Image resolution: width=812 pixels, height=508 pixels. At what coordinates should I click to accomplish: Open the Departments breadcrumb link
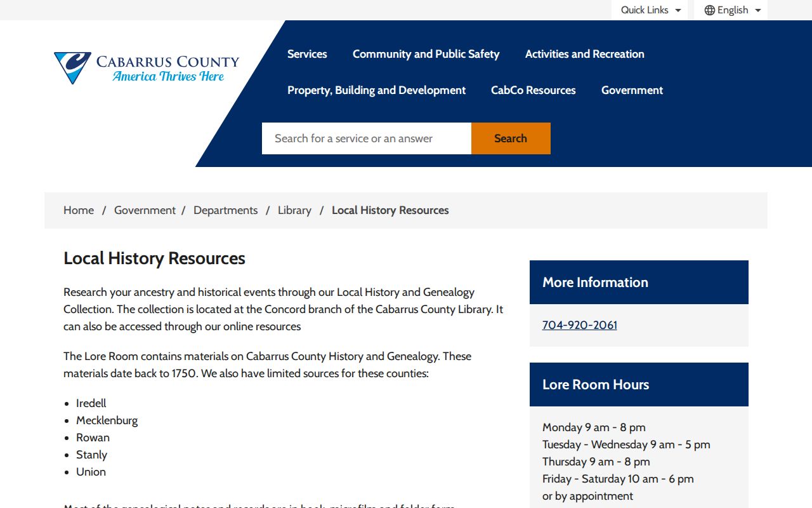click(226, 210)
